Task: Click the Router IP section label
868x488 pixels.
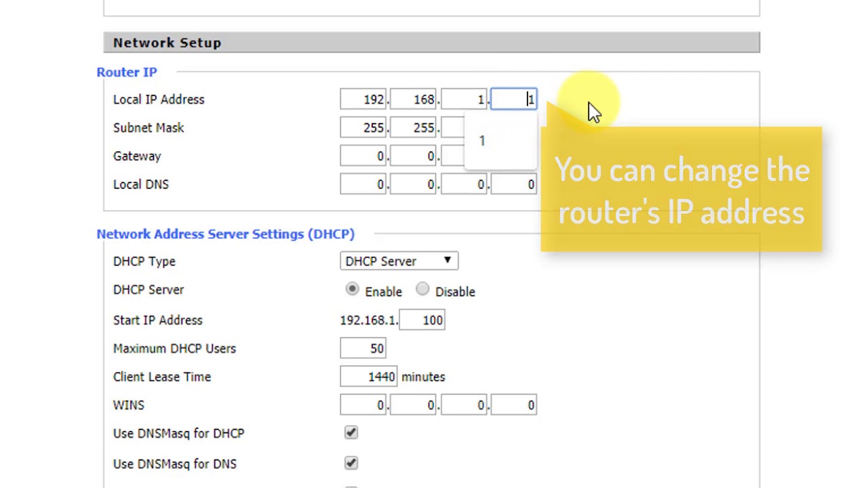Action: (x=127, y=72)
